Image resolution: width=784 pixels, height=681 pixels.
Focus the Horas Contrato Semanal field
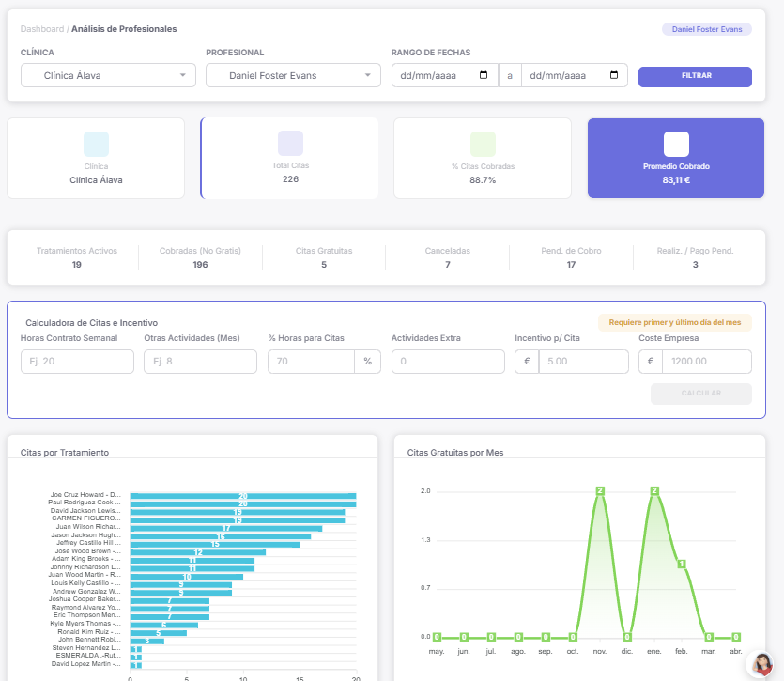(x=77, y=362)
